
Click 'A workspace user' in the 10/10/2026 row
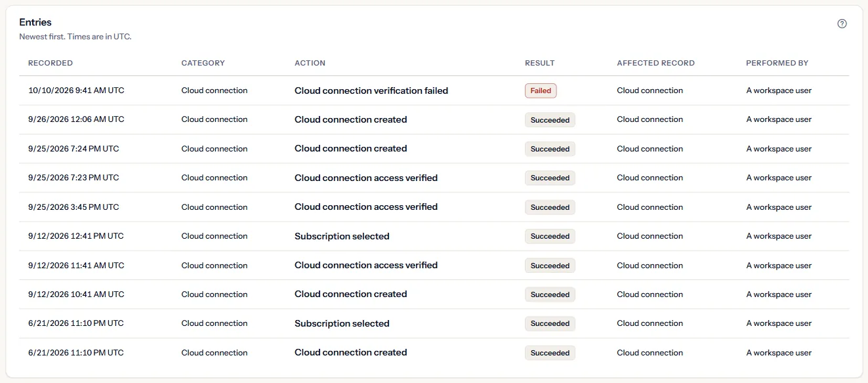(779, 91)
